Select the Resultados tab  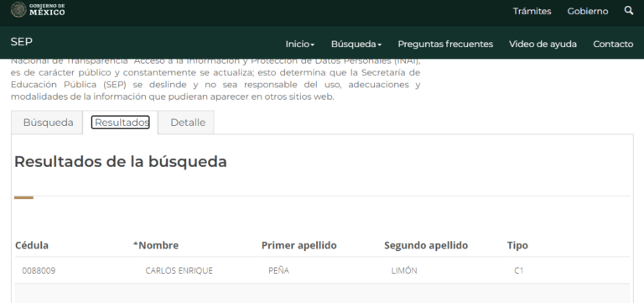point(121,123)
